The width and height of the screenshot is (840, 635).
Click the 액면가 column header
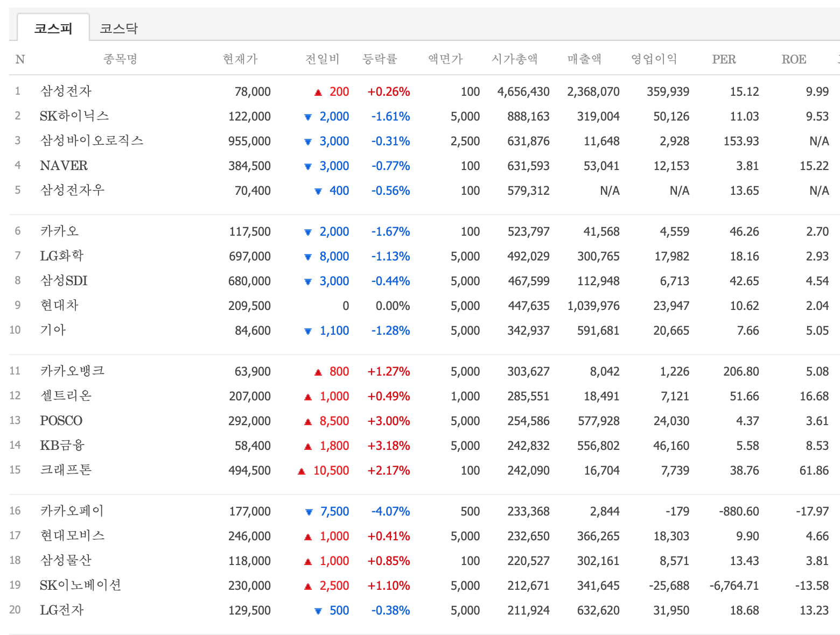coord(445,59)
